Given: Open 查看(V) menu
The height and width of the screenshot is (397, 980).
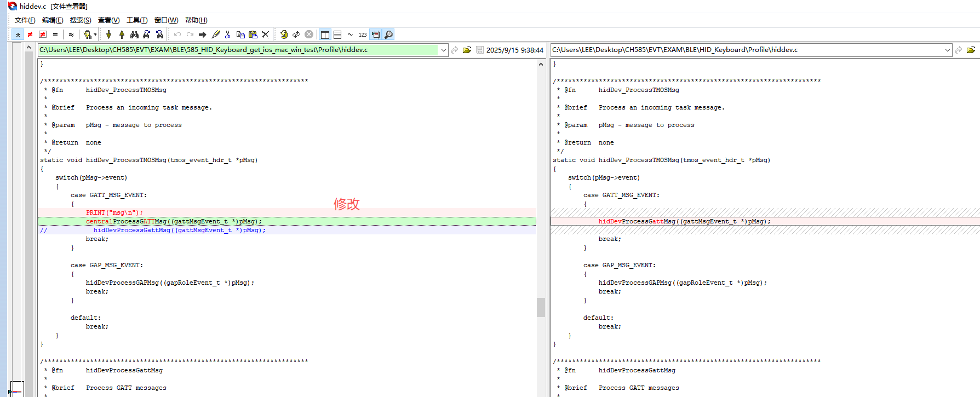Looking at the screenshot, I should pos(108,20).
